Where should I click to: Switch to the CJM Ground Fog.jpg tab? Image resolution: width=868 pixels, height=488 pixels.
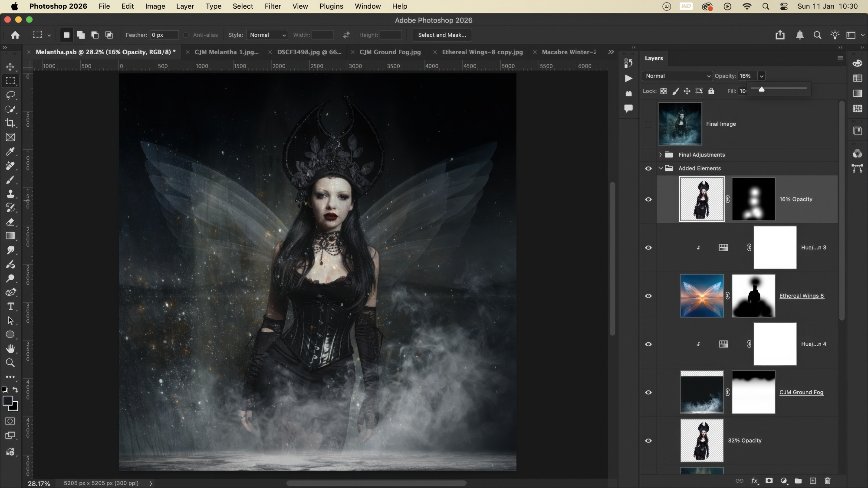(x=390, y=52)
